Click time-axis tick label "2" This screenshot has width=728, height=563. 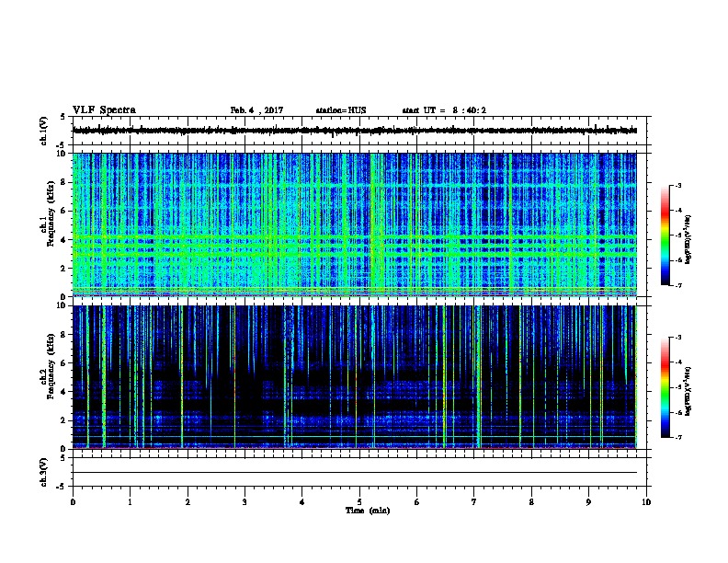tap(188, 502)
